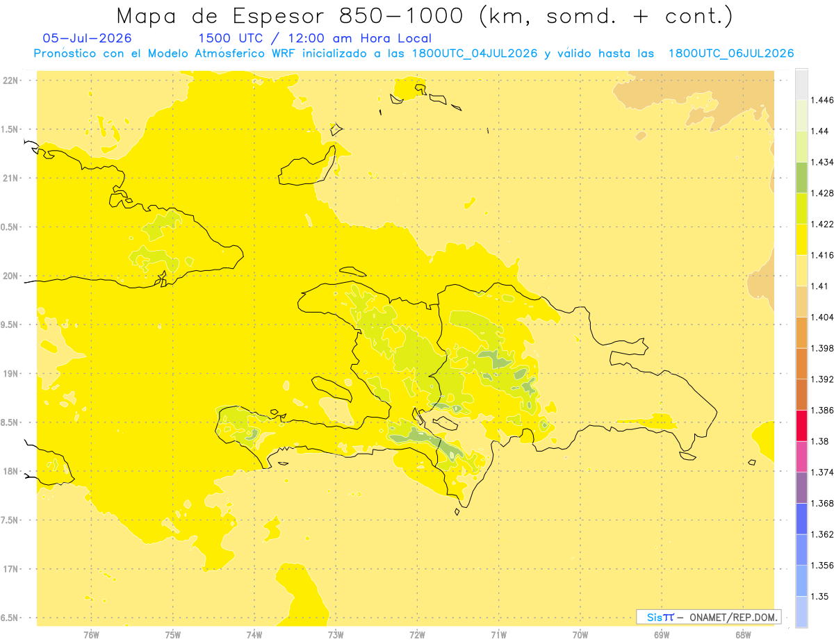Click the red legend swatch between 1.38 and 1.386
The height and width of the screenshot is (644, 834).
tap(801, 426)
